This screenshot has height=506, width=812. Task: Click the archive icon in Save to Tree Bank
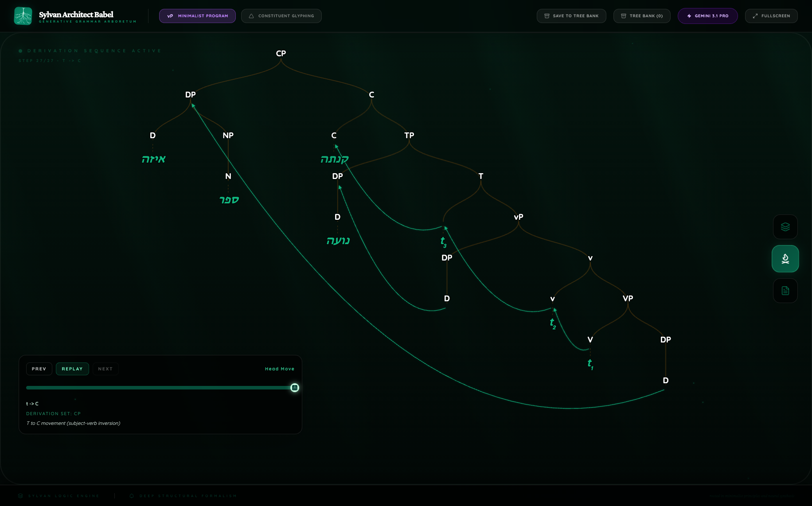point(547,16)
